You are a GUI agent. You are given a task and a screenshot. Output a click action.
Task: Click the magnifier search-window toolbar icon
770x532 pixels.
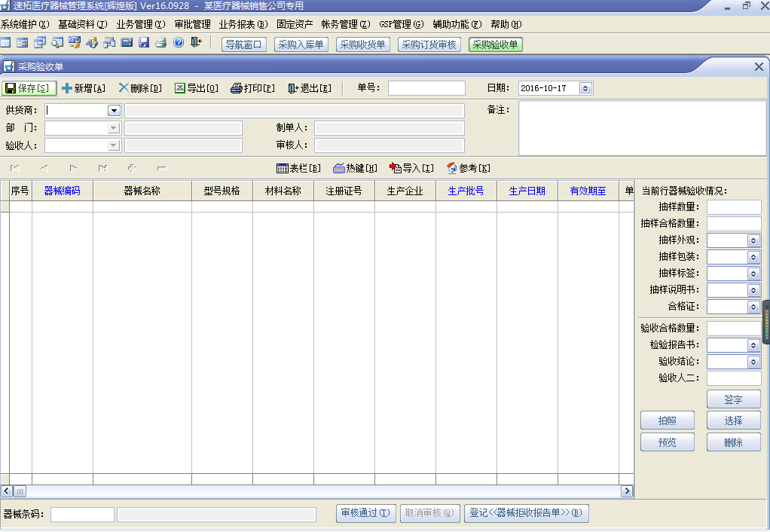point(57,43)
